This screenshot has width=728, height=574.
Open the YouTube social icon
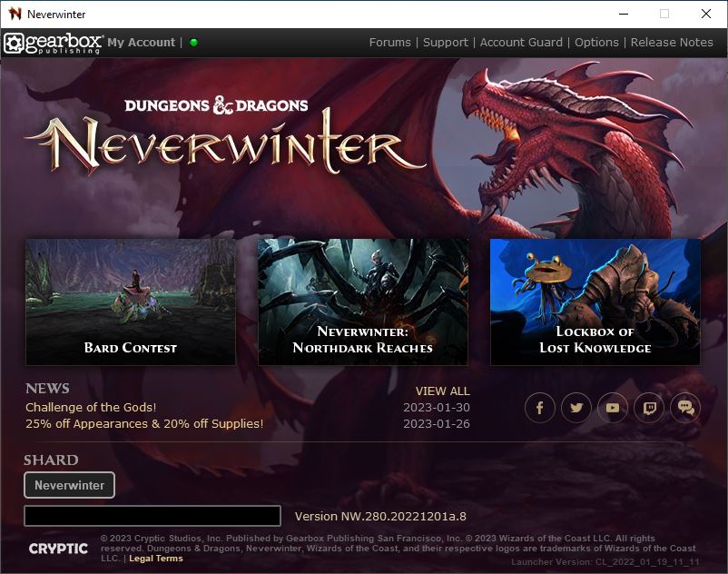[x=613, y=408]
